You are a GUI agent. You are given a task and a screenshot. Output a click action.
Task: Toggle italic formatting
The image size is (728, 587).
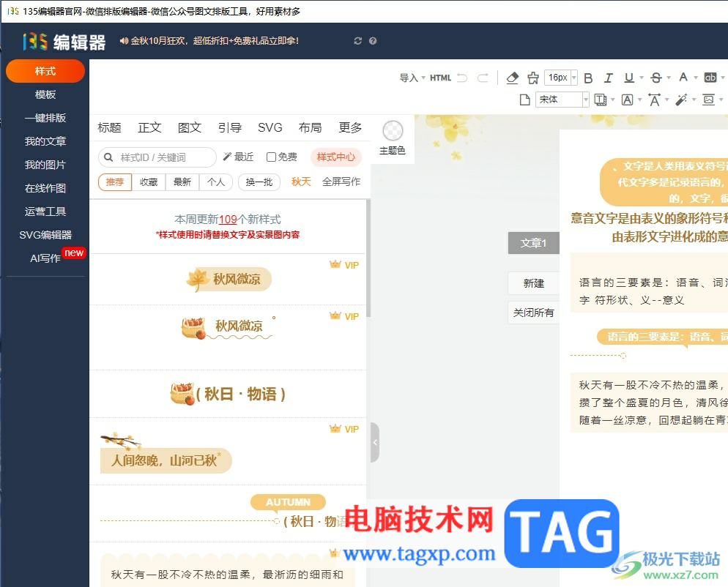608,78
